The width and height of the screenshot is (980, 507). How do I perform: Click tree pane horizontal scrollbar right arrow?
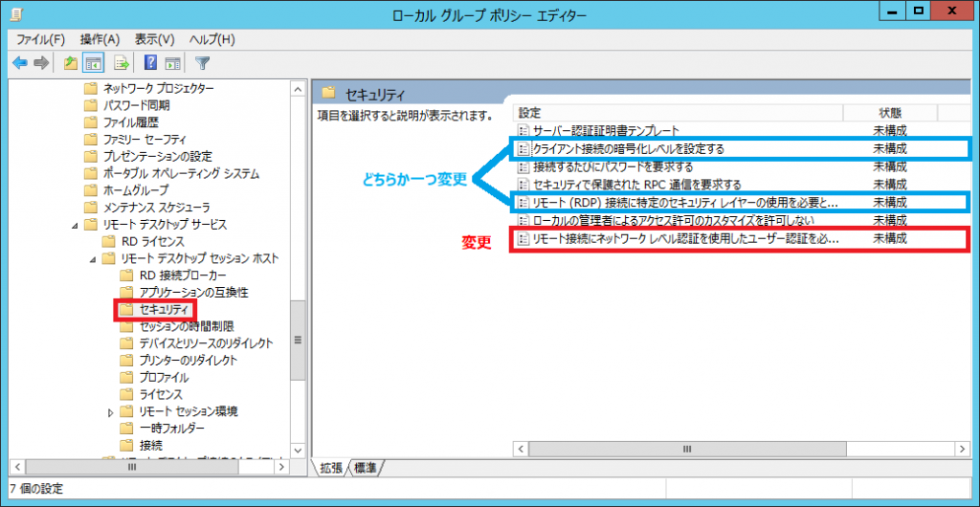[282, 466]
